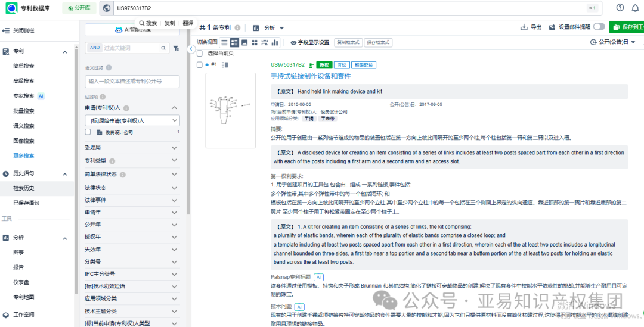Click the 导出 export icon
This screenshot has width=644, height=327.
click(x=524, y=27)
